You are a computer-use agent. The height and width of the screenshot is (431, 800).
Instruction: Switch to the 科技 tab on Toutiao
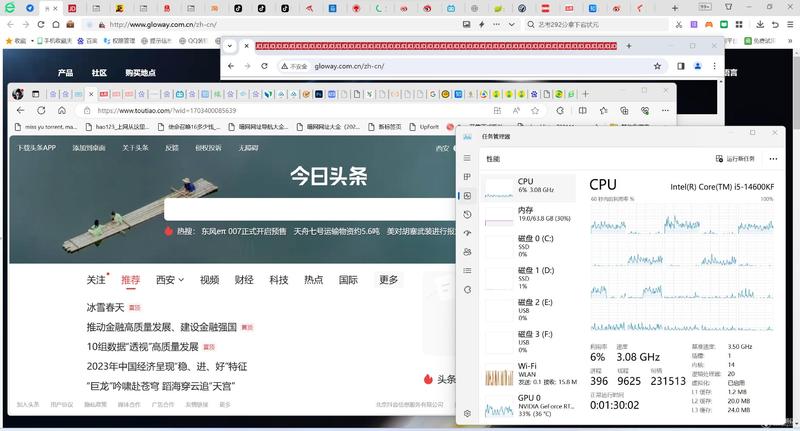(279, 280)
